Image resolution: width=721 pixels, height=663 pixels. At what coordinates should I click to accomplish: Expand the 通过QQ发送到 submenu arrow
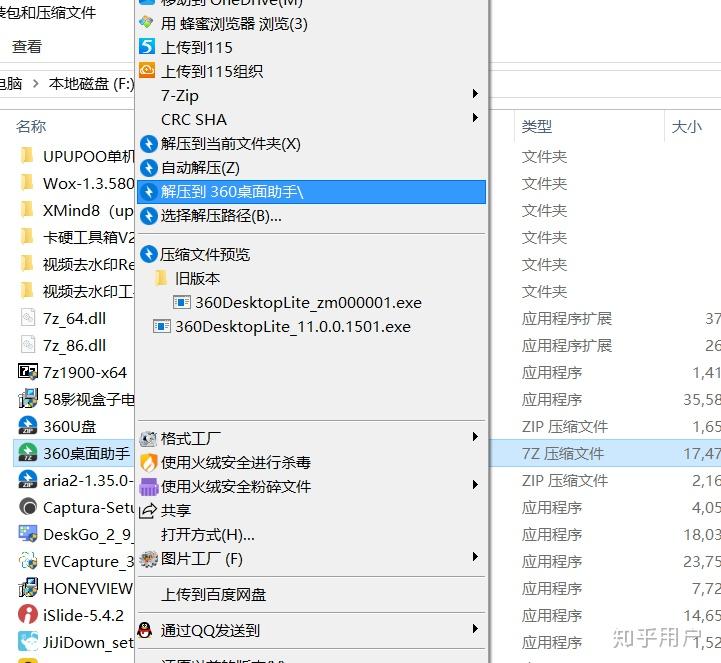tap(475, 629)
